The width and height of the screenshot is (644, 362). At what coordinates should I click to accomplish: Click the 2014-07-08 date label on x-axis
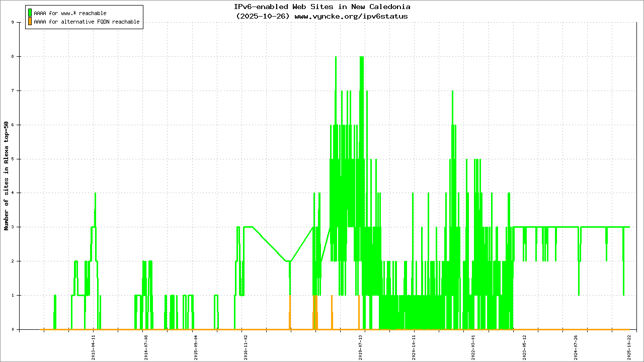click(x=146, y=347)
